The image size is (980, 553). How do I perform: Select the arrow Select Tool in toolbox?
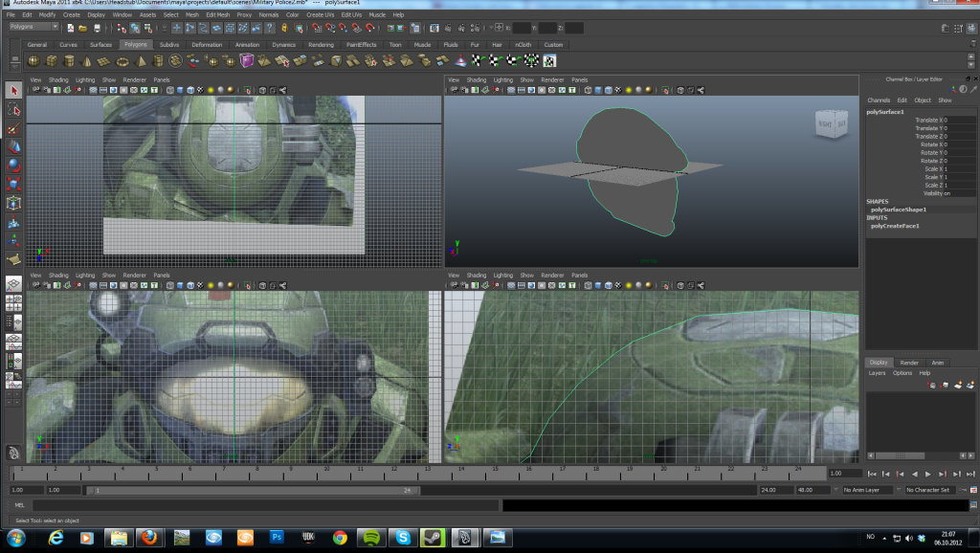coord(13,91)
